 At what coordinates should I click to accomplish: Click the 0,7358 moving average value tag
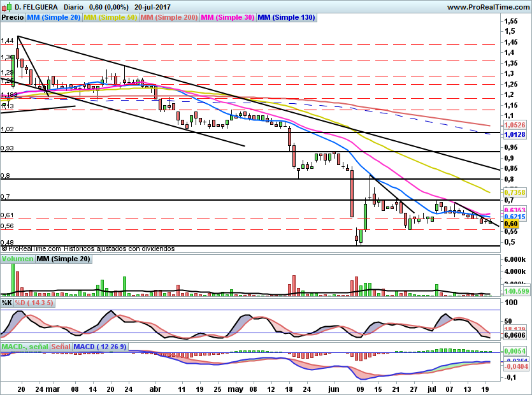[514, 192]
